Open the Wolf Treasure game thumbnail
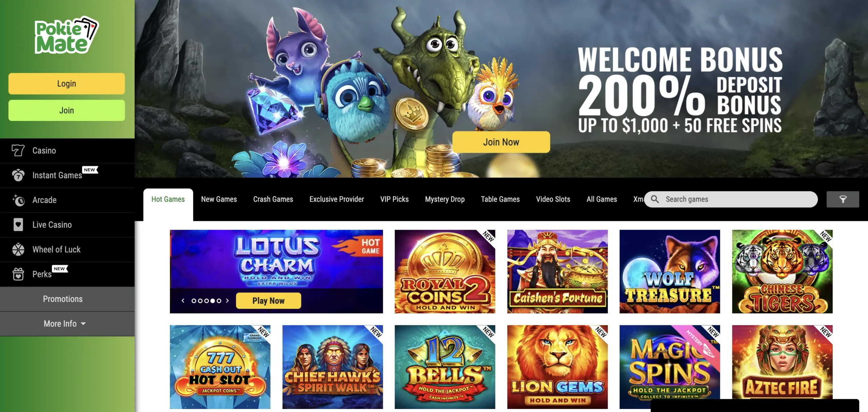Image resolution: width=868 pixels, height=412 pixels. click(670, 271)
